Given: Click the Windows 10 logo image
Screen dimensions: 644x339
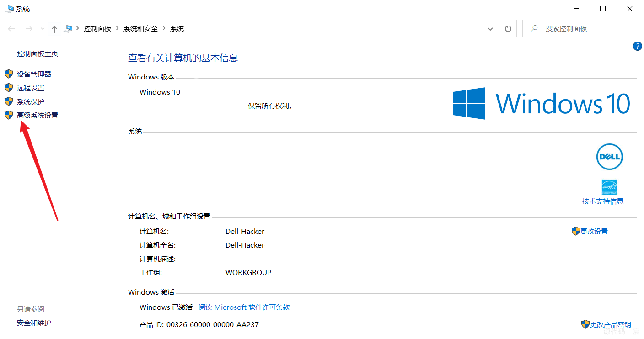Looking at the screenshot, I should tap(542, 104).
